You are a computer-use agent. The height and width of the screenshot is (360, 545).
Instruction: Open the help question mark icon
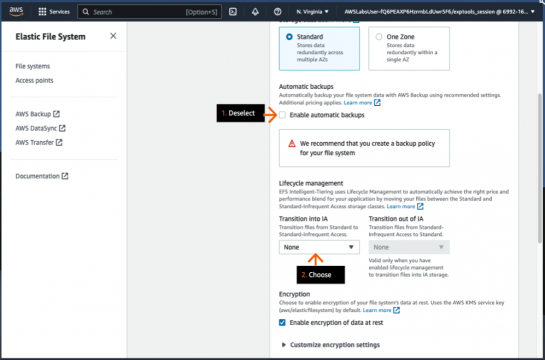[x=277, y=12]
